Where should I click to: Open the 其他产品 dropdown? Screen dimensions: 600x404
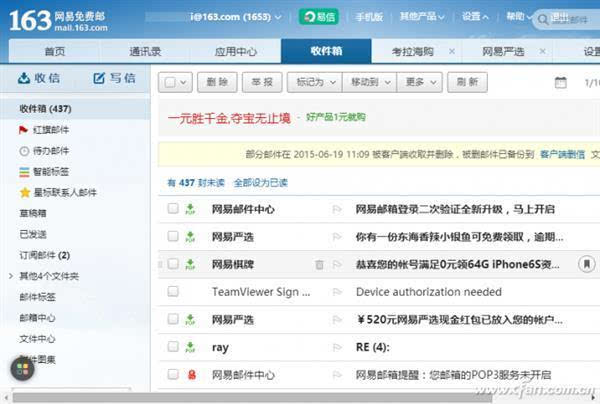click(422, 17)
